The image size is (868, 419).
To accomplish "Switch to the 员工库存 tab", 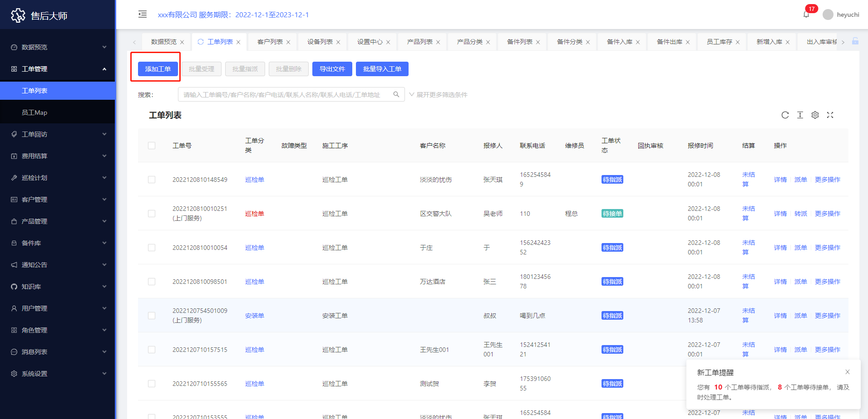I will 720,42.
